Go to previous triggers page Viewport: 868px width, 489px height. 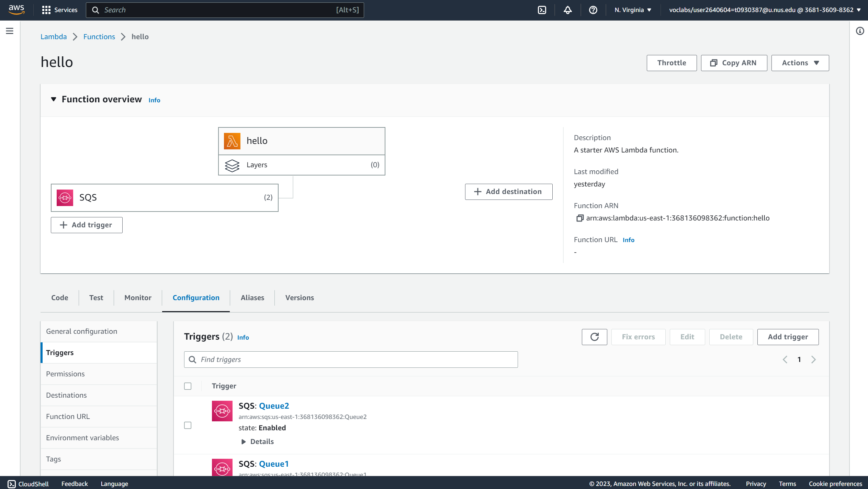click(x=785, y=359)
